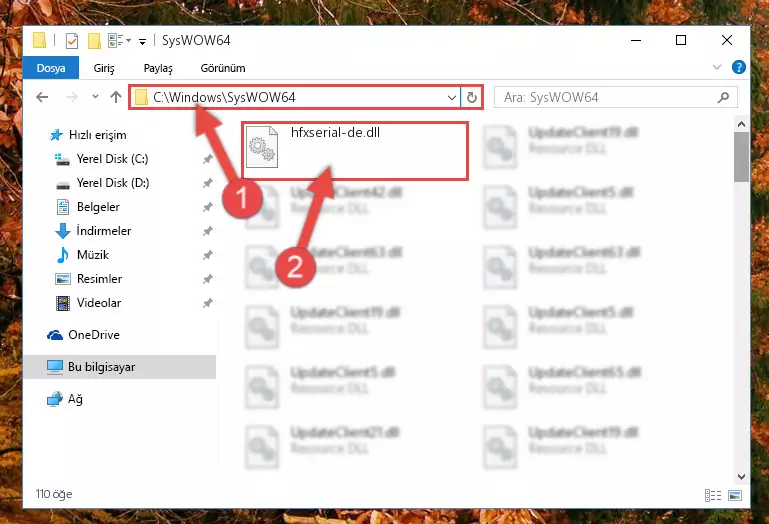Click the hfxserial-de.dll gear file icon
Image resolution: width=769 pixels, height=524 pixels.
point(262,147)
